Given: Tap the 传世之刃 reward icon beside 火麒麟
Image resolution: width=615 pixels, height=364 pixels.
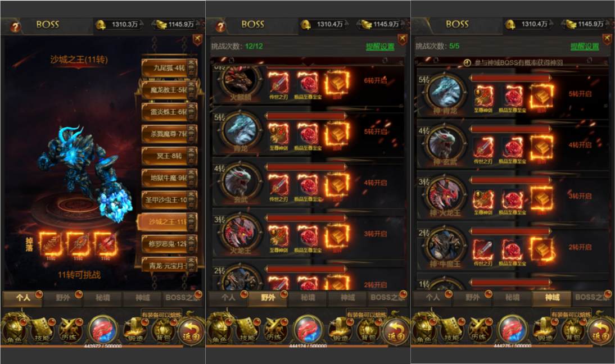Looking at the screenshot, I should pos(278,83).
